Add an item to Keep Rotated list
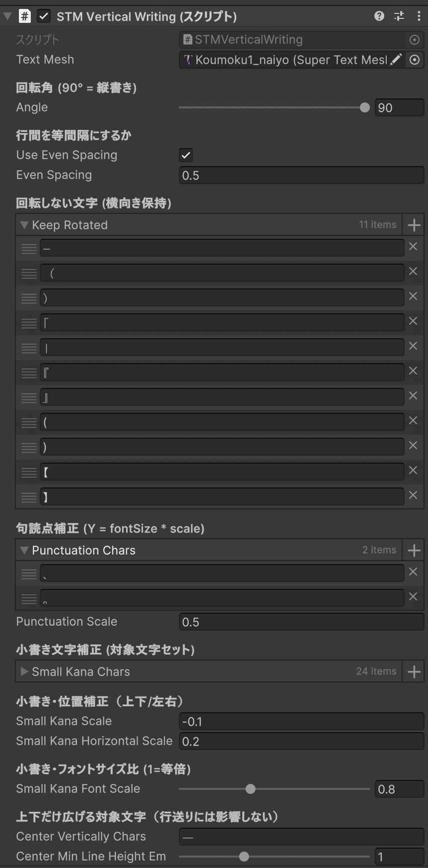428x868 pixels. pyautogui.click(x=413, y=224)
